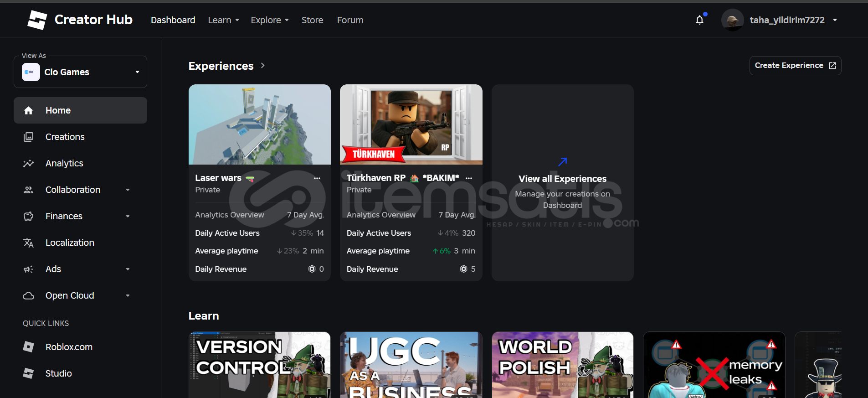The height and width of the screenshot is (398, 868).
Task: Click the Analytics chart icon
Action: pos(28,163)
